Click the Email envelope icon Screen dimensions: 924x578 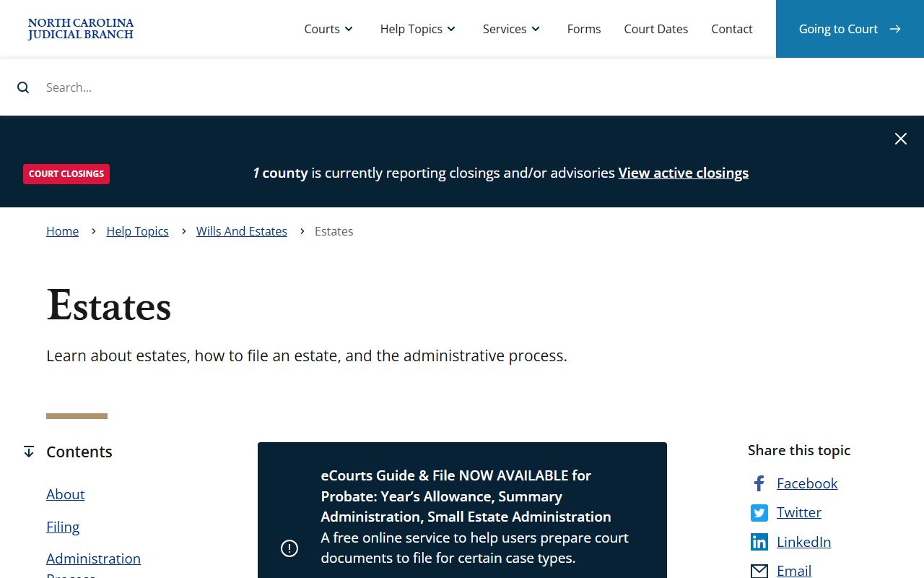tap(759, 571)
